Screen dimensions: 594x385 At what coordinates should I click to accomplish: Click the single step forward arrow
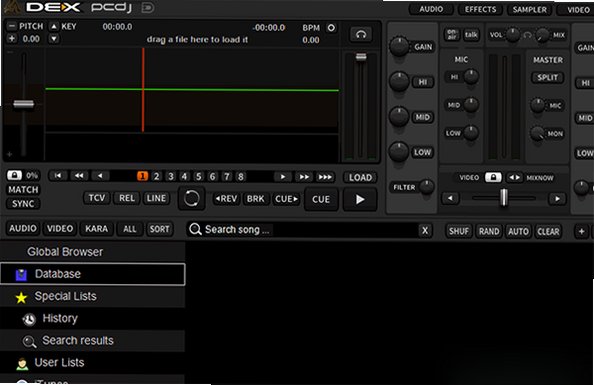[x=283, y=177]
